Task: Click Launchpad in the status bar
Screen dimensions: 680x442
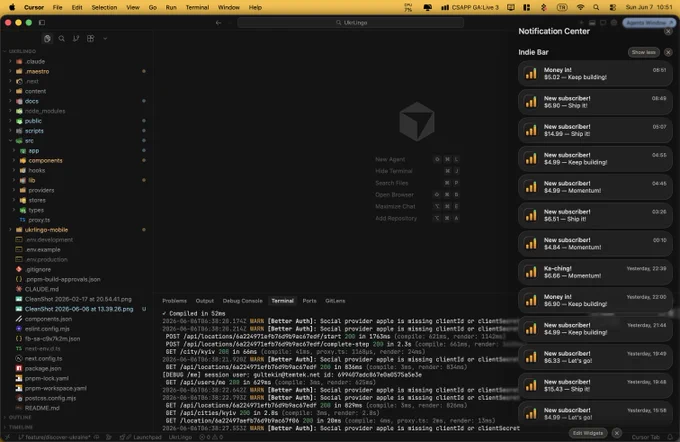Action: [144, 437]
